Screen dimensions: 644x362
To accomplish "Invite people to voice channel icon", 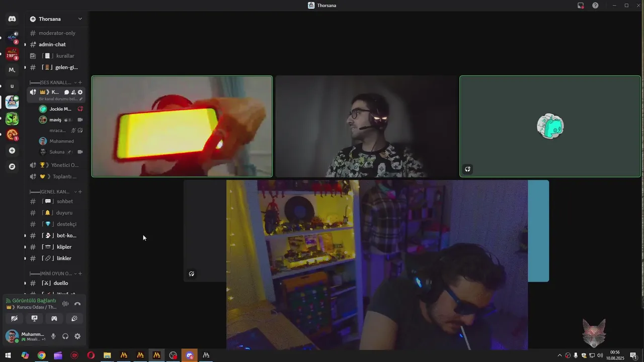I will (73, 92).
